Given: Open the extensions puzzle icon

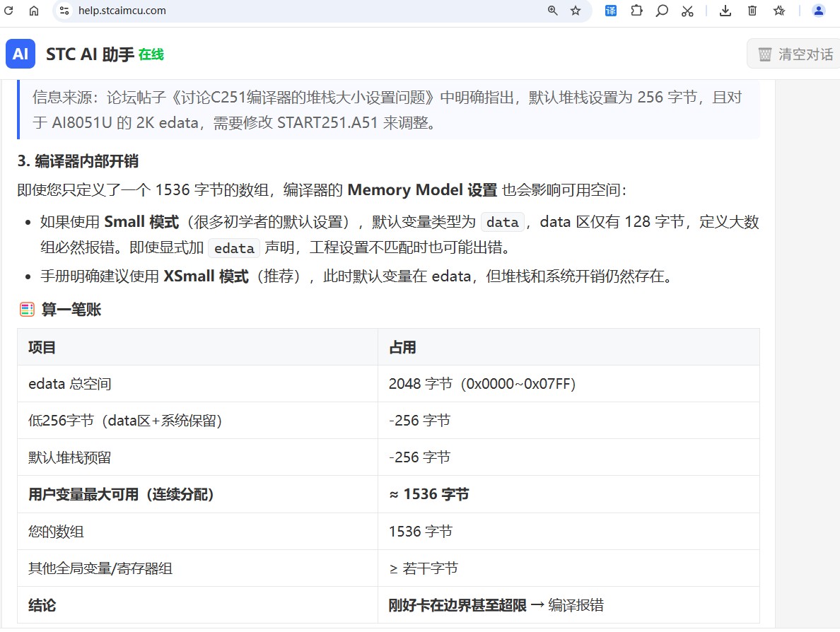Looking at the screenshot, I should point(636,11).
